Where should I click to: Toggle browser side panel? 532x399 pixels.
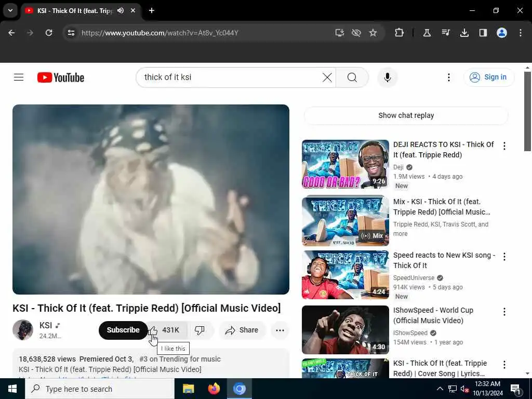[x=483, y=33]
